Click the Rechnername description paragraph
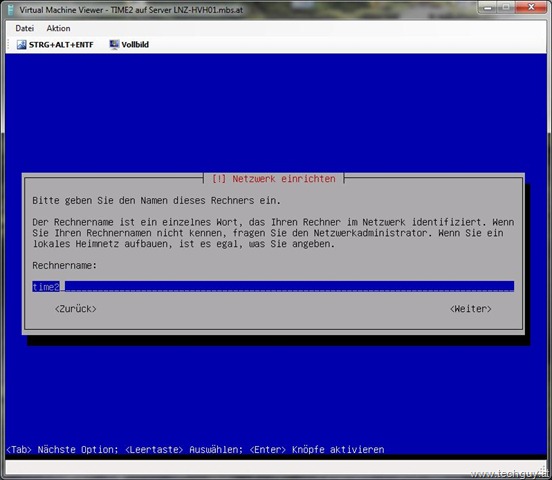The height and width of the screenshot is (480, 552). coord(273,233)
